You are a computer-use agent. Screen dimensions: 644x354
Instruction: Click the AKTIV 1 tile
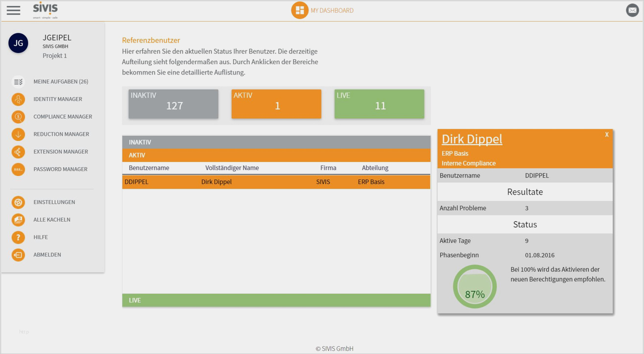point(276,104)
